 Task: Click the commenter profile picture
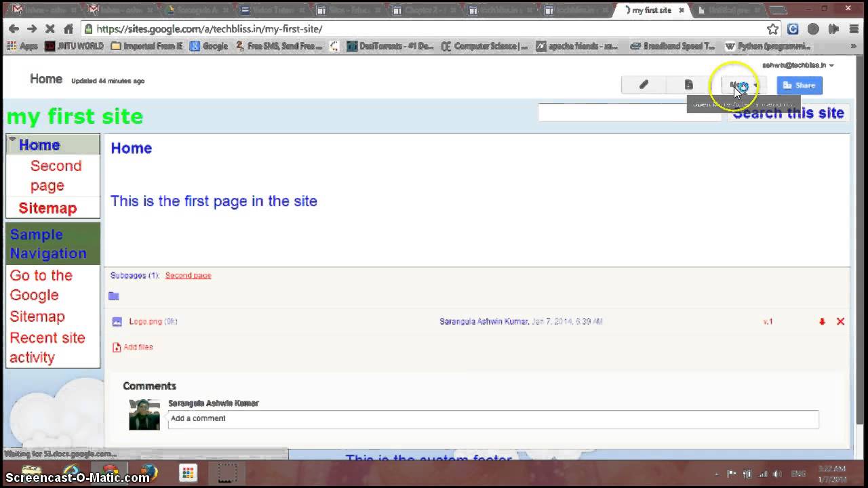tap(144, 415)
